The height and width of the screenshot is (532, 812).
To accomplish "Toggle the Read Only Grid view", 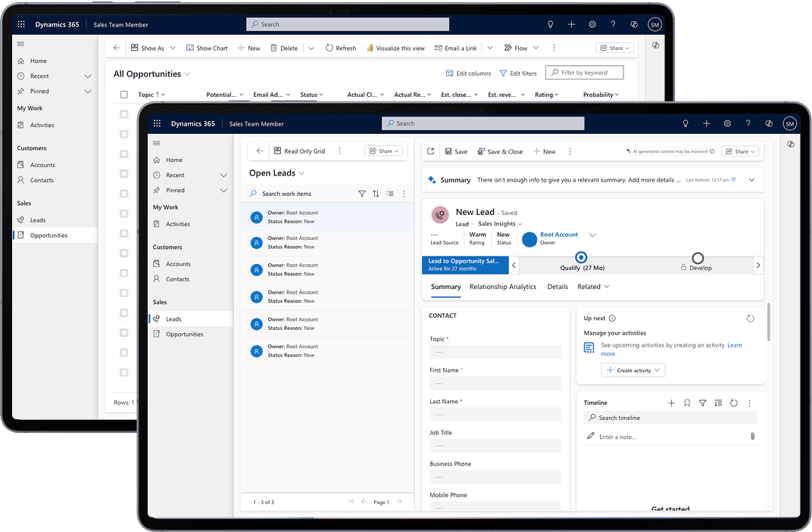I will (x=300, y=151).
